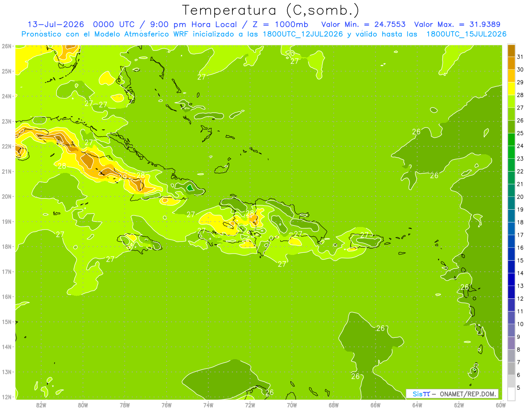Click gray legend swatch between 6 and 7
The image size is (532, 411).
[511, 368]
